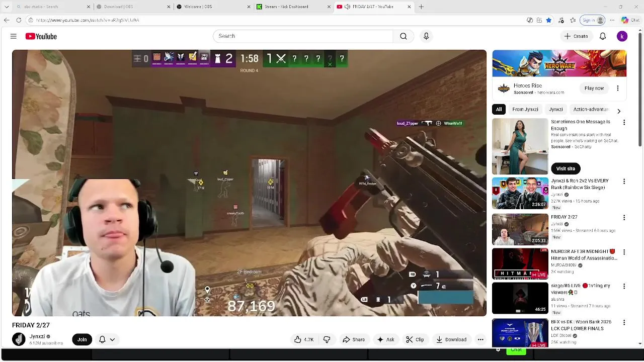Toggle channel notification bell for Jynxzi
The height and width of the screenshot is (362, 644).
(102, 339)
